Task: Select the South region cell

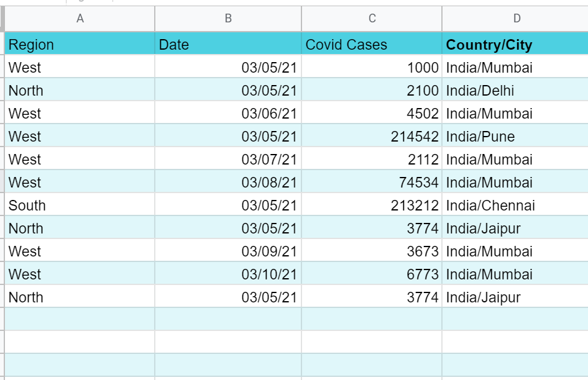Action: 80,205
